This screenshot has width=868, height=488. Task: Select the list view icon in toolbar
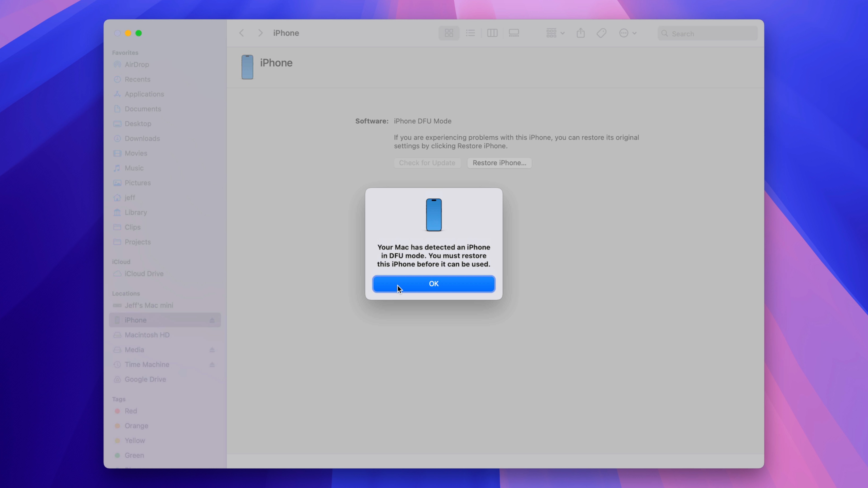coord(470,33)
